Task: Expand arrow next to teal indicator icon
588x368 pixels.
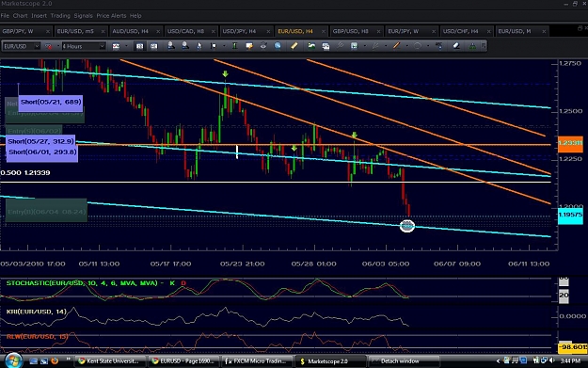Action: 364,46
